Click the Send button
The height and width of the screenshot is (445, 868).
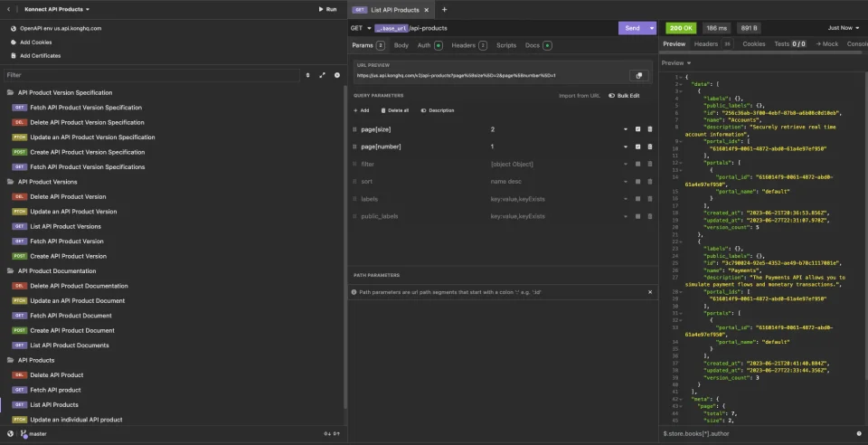(x=633, y=28)
